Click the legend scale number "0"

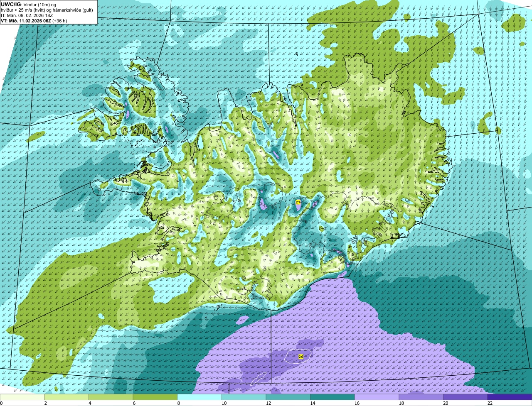(1, 403)
